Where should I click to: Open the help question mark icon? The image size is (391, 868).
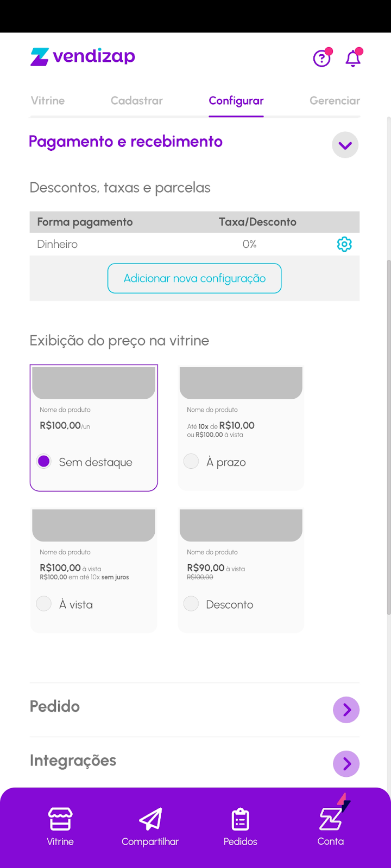(x=321, y=58)
